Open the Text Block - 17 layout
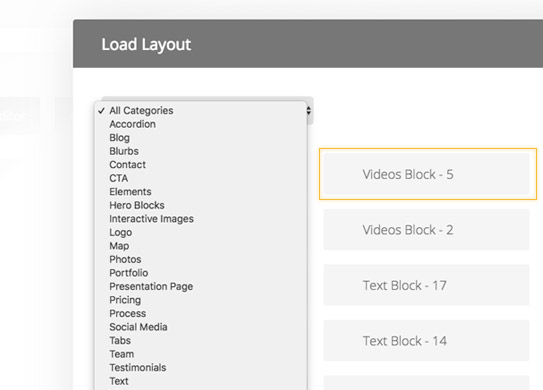 [x=426, y=285]
